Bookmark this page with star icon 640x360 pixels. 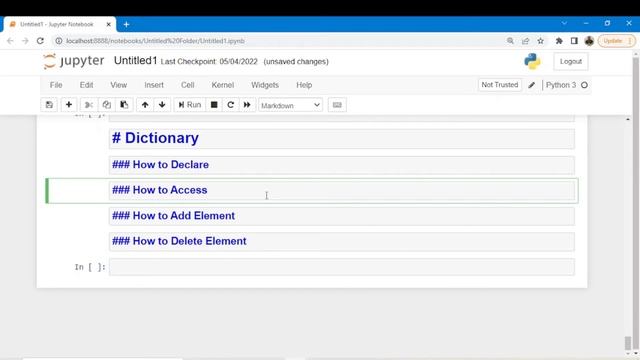point(540,41)
